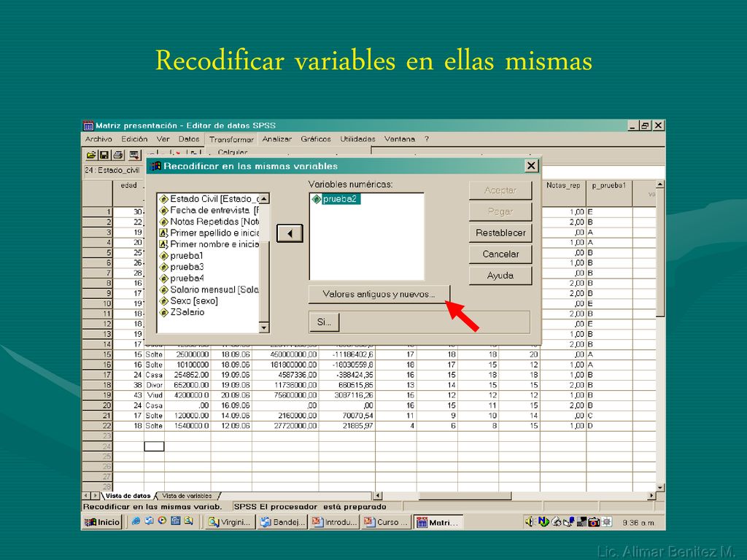Move variable back with arrow button
Screen dimensions: 747x560
pyautogui.click(x=290, y=233)
